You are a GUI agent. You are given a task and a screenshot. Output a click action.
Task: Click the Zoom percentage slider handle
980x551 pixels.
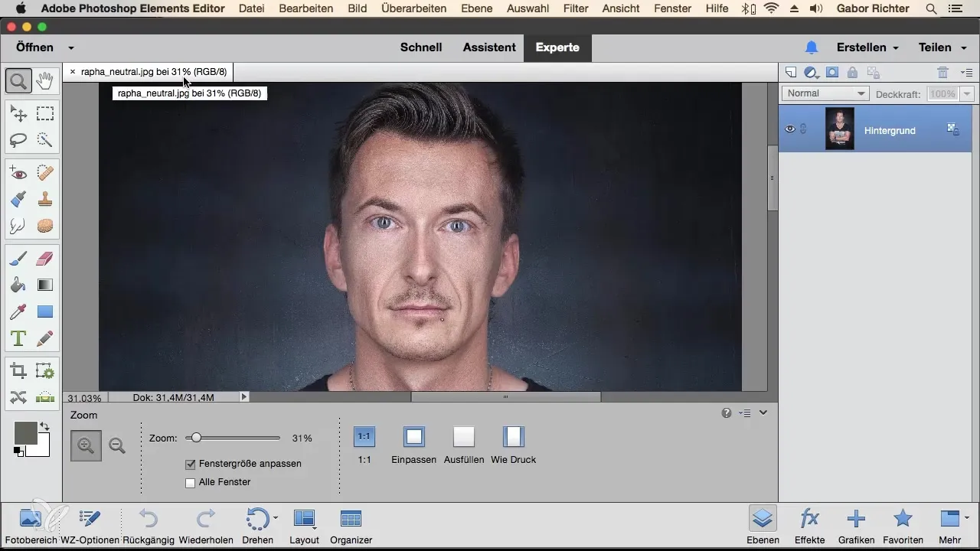196,438
